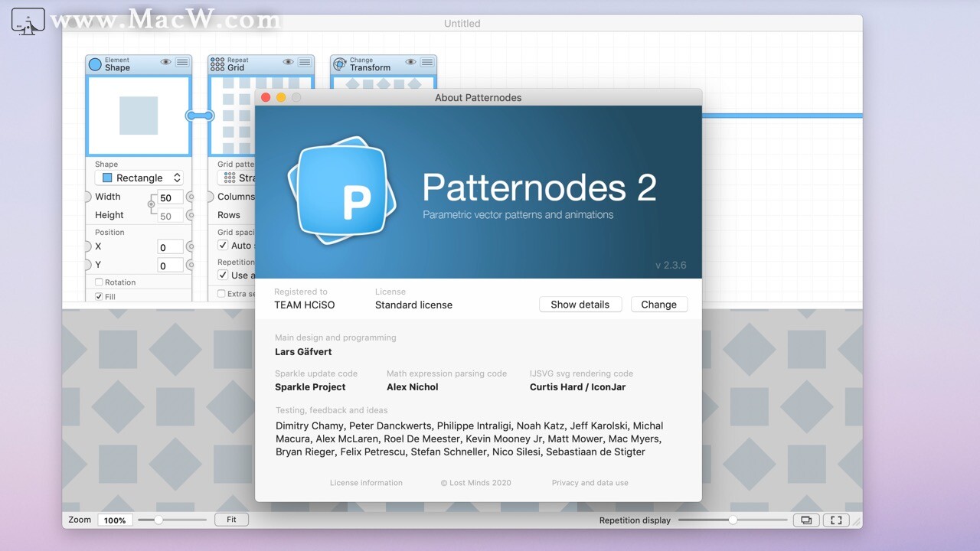Click the Height output connector port
The width and height of the screenshot is (980, 551).
point(191,216)
